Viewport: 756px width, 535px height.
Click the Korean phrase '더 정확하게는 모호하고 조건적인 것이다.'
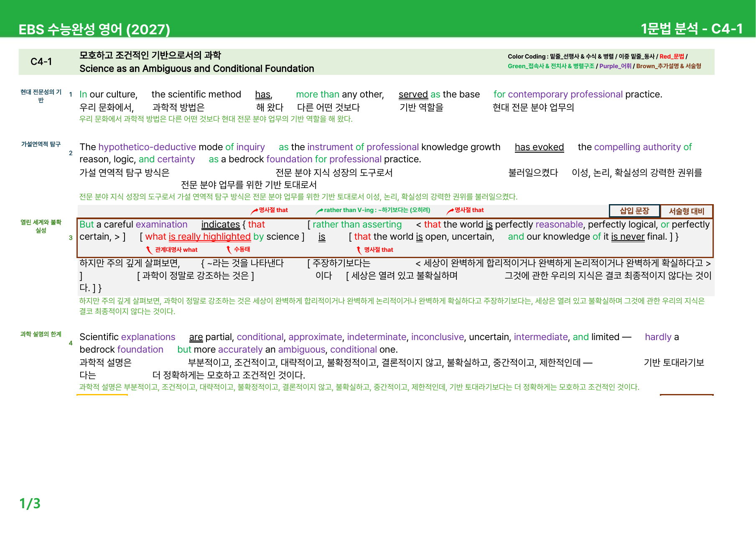click(229, 375)
